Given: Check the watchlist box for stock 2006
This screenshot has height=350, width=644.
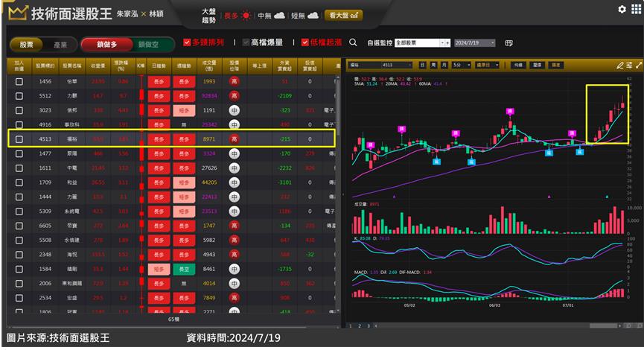Looking at the screenshot, I should pos(19,284).
